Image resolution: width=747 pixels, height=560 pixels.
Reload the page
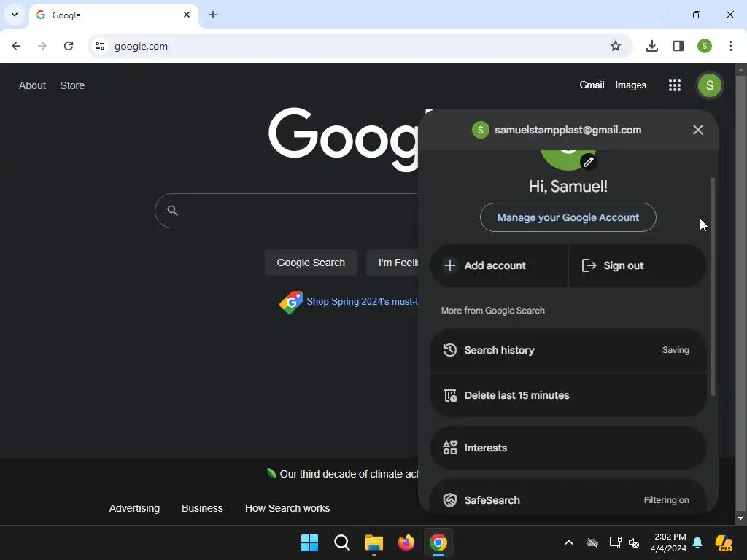point(69,46)
